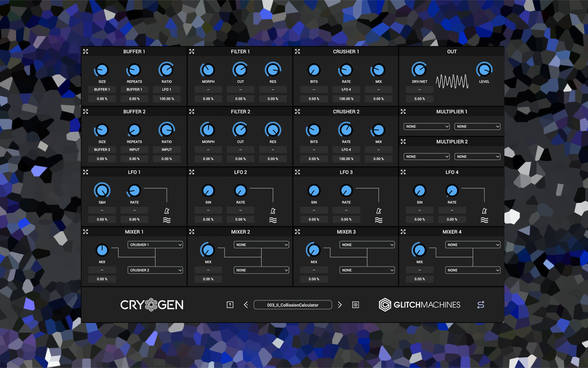Expand the Filter 1 module icon
588x368 pixels.
[192, 52]
